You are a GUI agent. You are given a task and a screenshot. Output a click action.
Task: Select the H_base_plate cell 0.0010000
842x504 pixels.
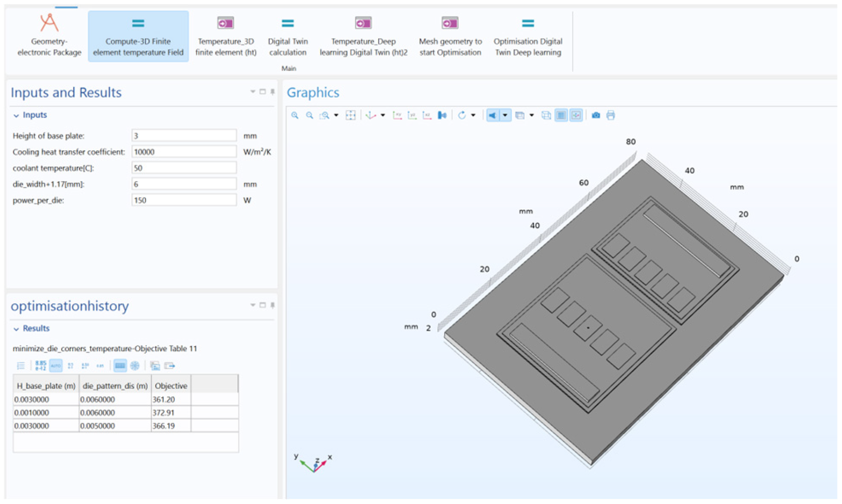[46, 413]
